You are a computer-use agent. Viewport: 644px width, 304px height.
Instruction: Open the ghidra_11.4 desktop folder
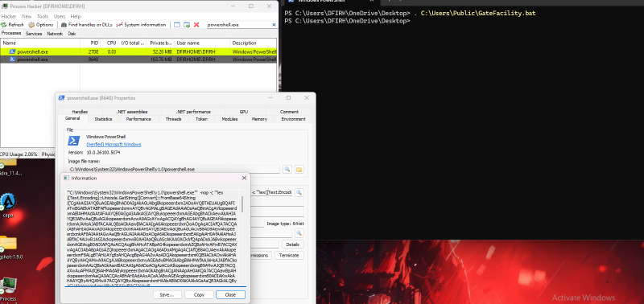coord(9,166)
